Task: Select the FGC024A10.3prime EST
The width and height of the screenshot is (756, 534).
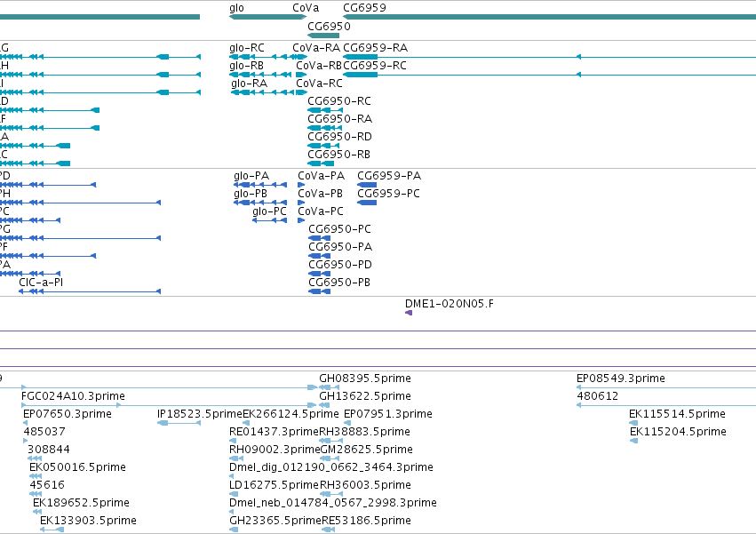Action: (170, 405)
